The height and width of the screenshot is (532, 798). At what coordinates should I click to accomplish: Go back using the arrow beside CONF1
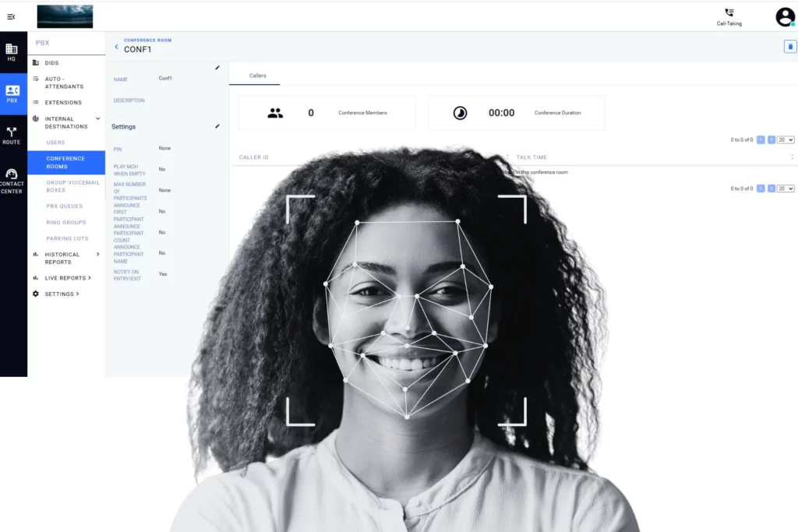click(116, 46)
